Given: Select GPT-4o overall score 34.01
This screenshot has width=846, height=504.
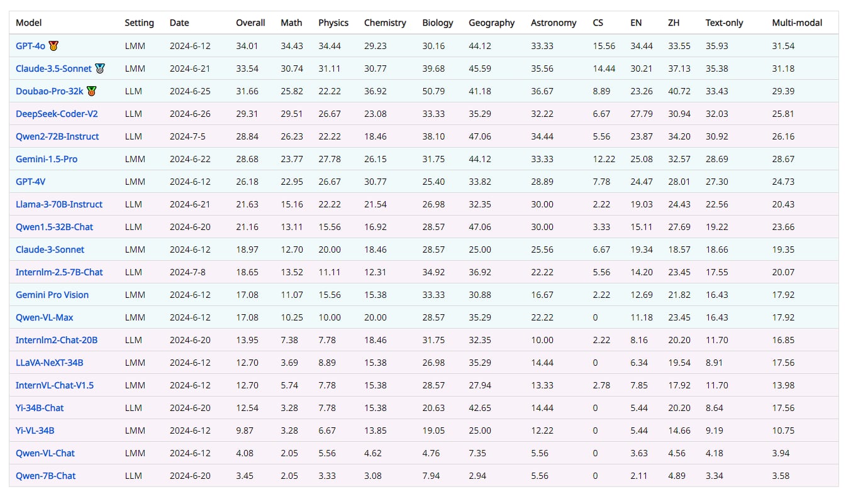Looking at the screenshot, I should pyautogui.click(x=247, y=46).
